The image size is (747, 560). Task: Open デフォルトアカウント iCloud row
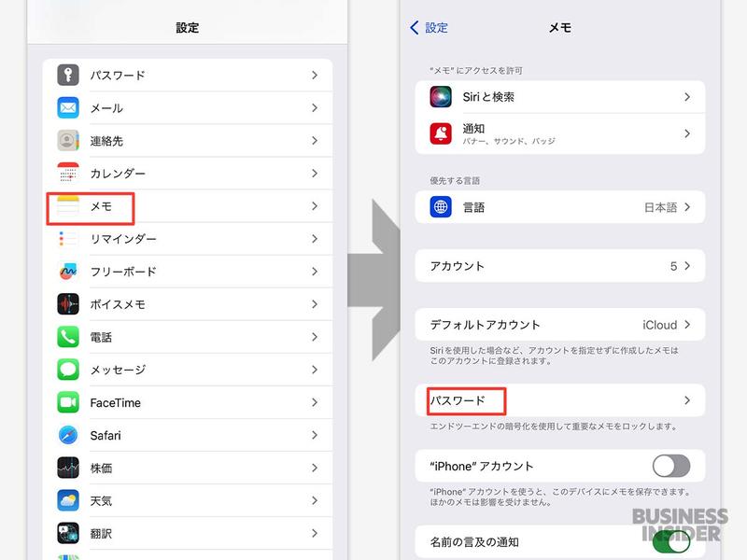click(559, 325)
